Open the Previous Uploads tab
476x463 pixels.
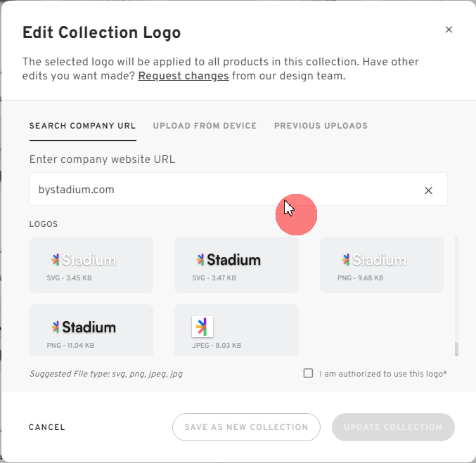[x=321, y=126]
